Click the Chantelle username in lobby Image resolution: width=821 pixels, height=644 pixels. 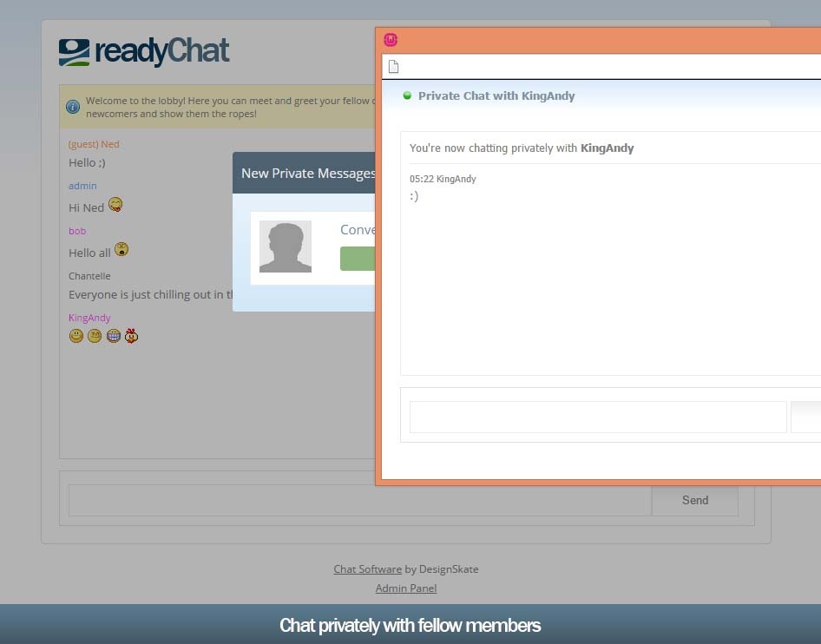89,276
